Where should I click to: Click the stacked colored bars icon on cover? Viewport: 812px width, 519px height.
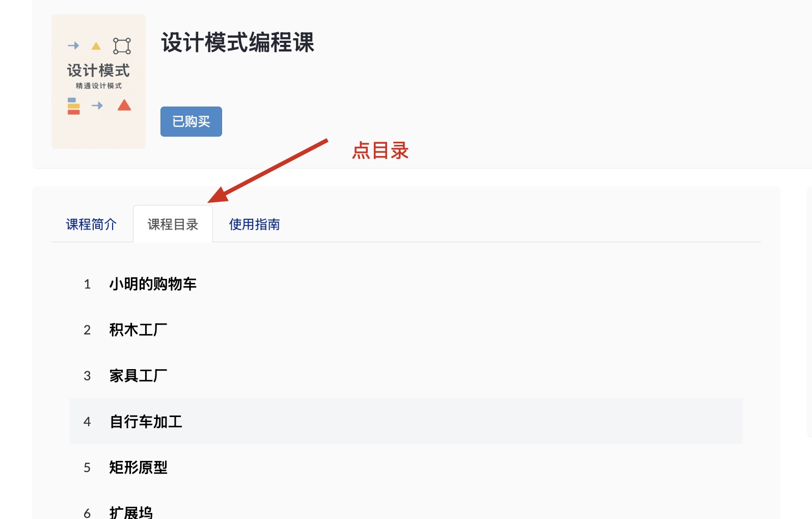point(74,106)
